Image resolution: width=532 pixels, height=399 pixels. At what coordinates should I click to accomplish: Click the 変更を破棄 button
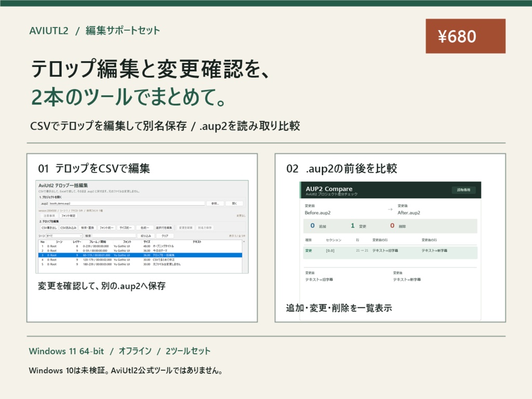tap(185, 228)
